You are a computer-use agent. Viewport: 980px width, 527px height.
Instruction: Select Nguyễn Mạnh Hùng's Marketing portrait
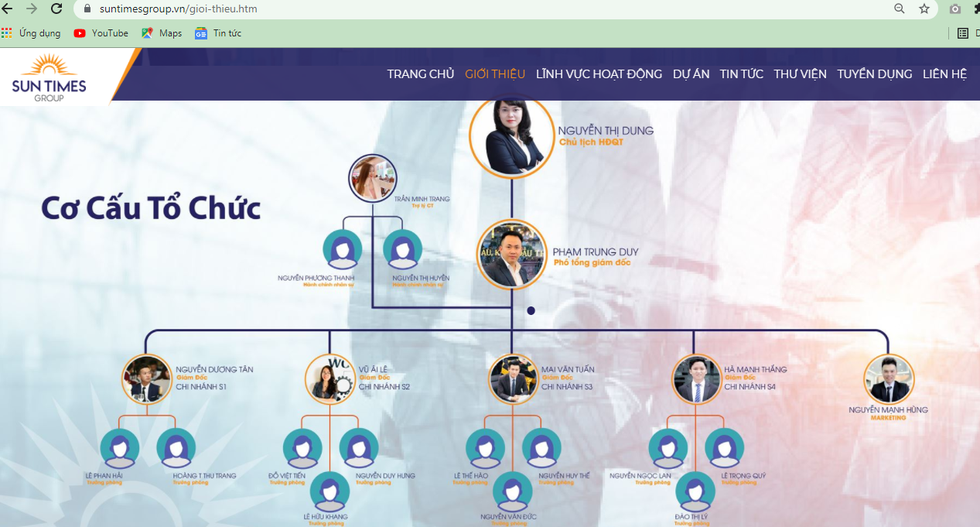tap(888, 379)
